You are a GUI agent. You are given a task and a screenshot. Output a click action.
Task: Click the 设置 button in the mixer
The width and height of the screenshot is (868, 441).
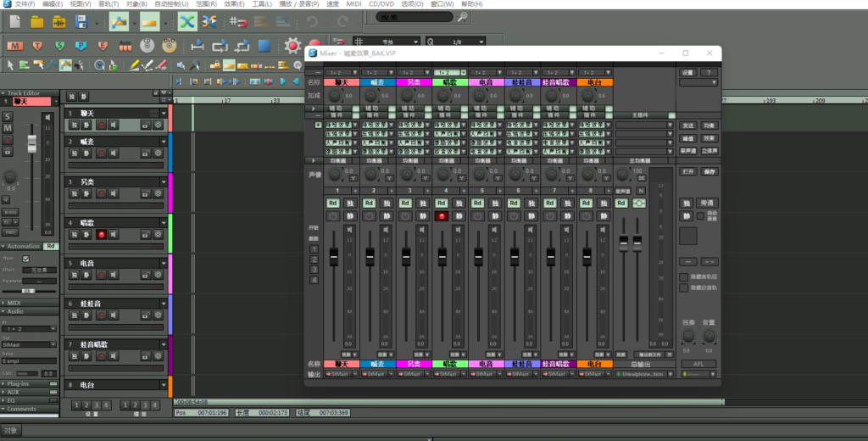(687, 73)
